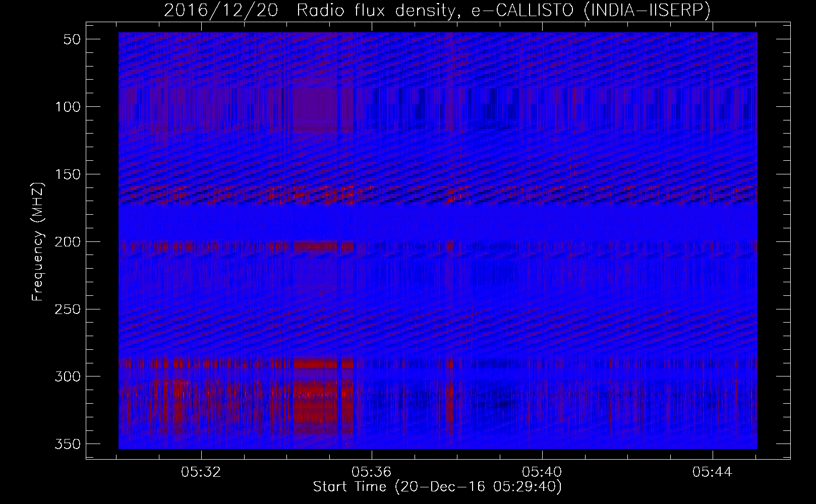The image size is (816, 504).
Task: Select the 05:40 time tick label
Action: click(542, 472)
